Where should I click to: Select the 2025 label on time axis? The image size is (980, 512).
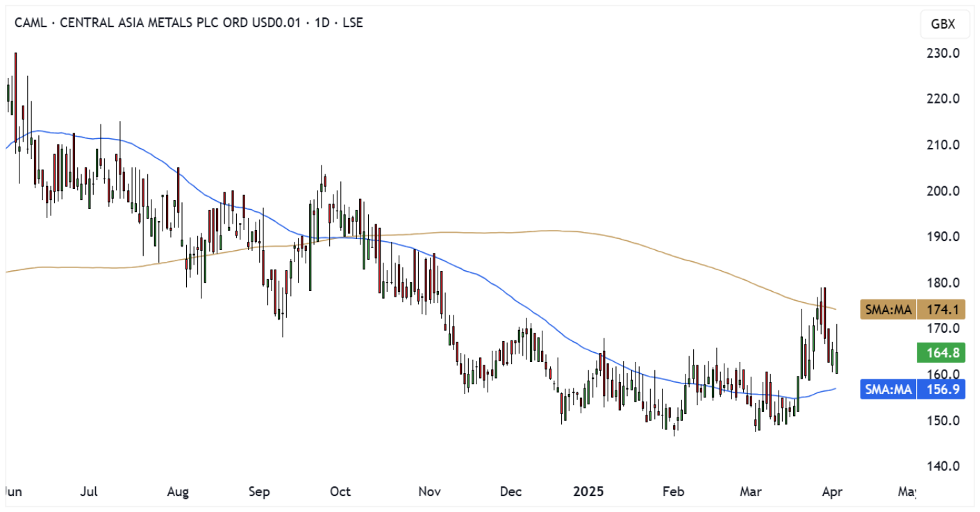click(x=589, y=492)
